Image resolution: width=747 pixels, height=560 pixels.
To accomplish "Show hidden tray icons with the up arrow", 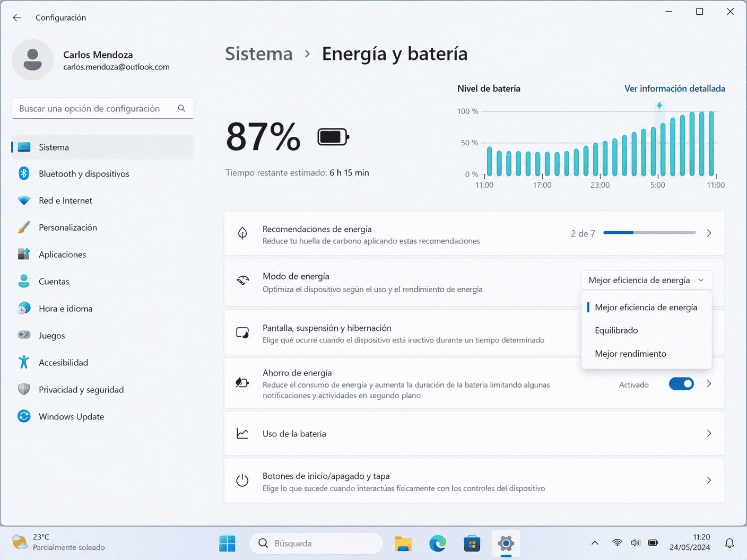I will pyautogui.click(x=595, y=543).
